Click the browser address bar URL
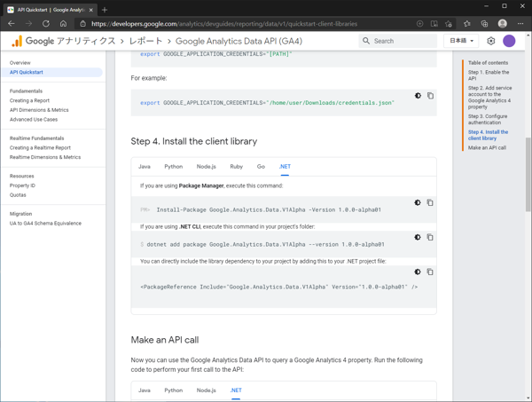The image size is (532, 402). (224, 24)
